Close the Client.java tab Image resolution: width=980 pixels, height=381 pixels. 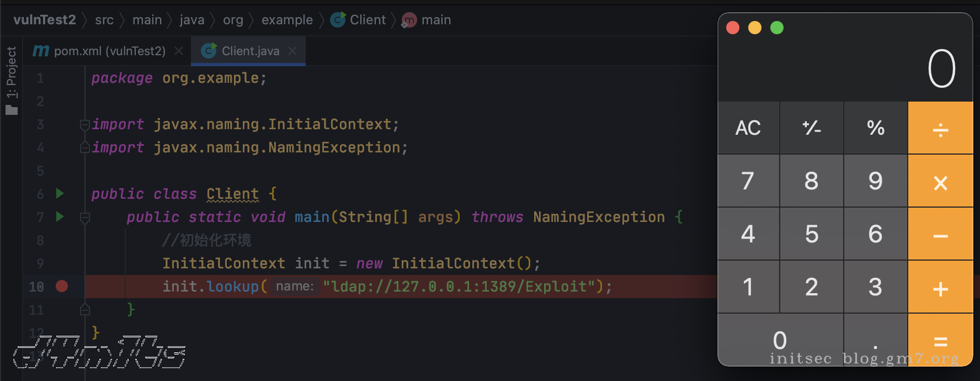tap(292, 51)
